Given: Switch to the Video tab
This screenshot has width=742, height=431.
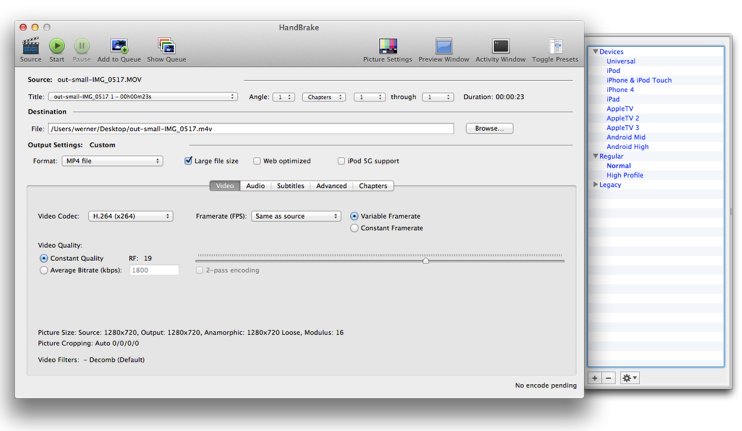Looking at the screenshot, I should (225, 186).
